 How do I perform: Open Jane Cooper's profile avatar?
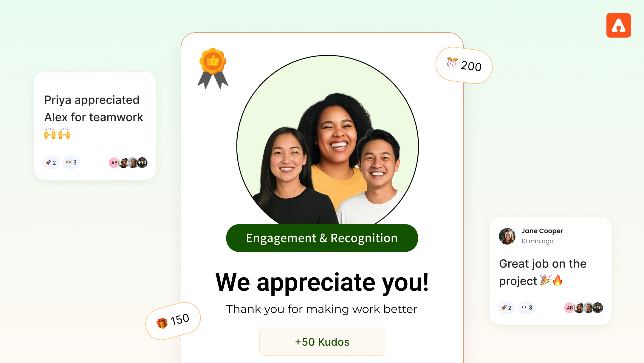point(507,236)
